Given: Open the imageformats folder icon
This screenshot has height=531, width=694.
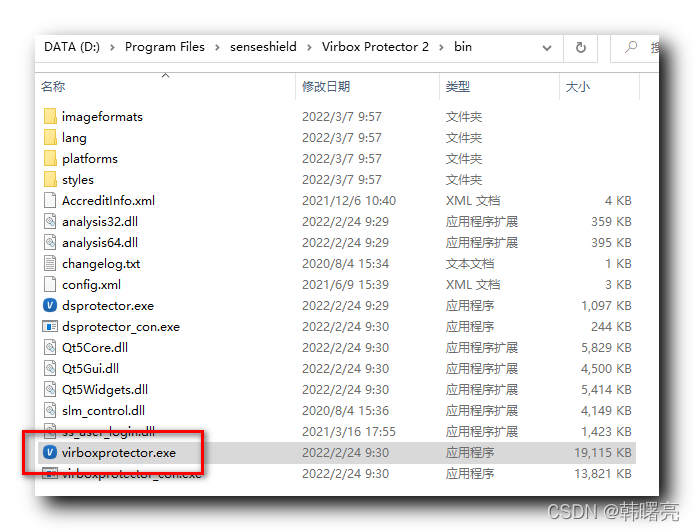Looking at the screenshot, I should point(50,116).
